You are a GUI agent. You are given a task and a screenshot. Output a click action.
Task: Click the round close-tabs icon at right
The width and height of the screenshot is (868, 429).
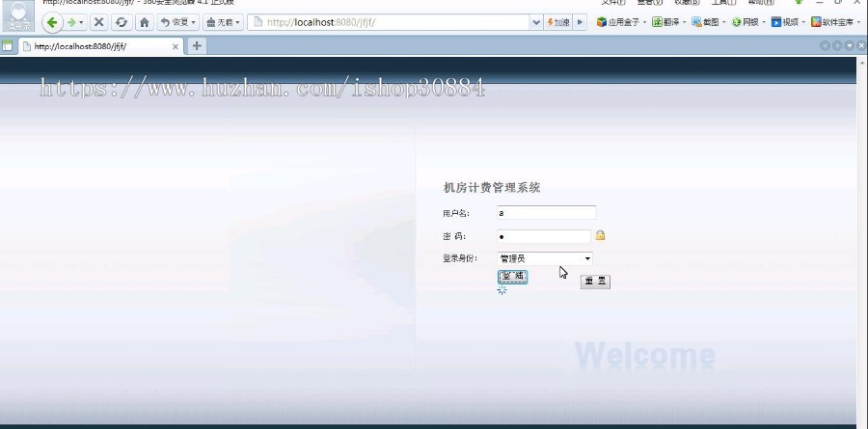(x=861, y=46)
